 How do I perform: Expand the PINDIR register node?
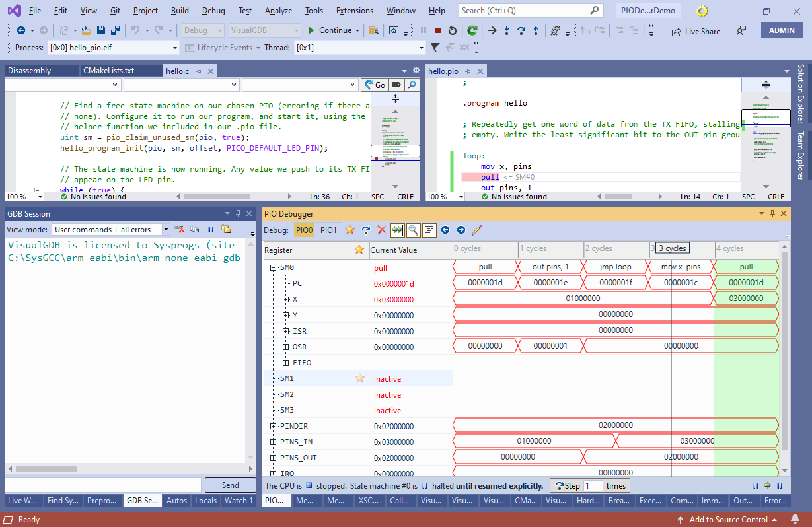pyautogui.click(x=273, y=426)
